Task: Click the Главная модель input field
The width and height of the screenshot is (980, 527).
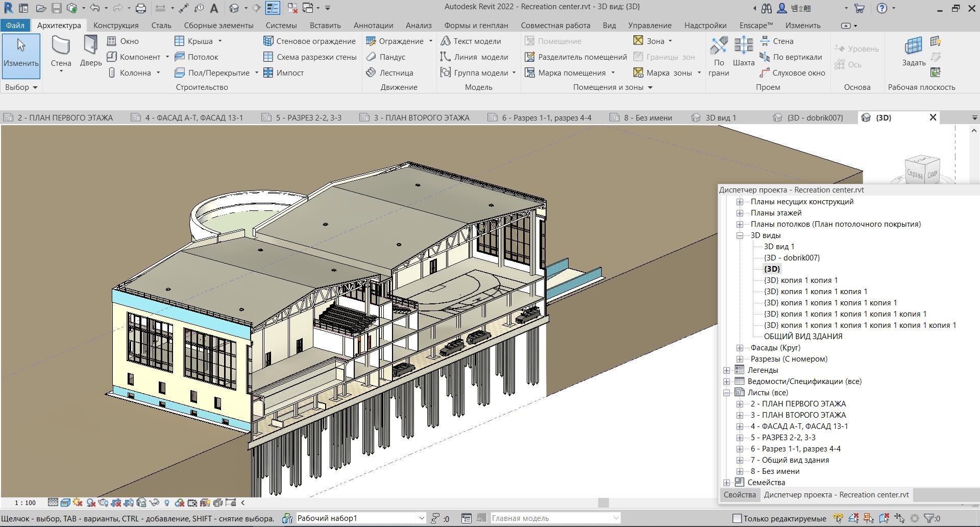Action: 555,518
